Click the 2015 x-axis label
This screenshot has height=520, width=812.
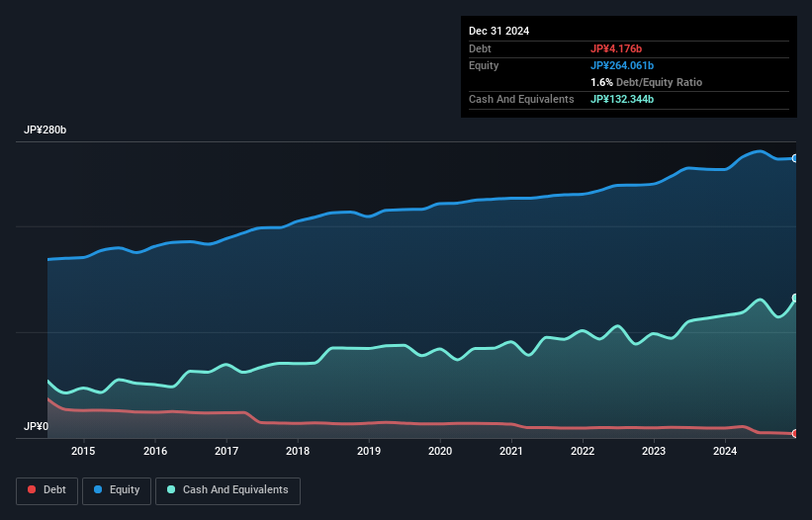tap(83, 451)
